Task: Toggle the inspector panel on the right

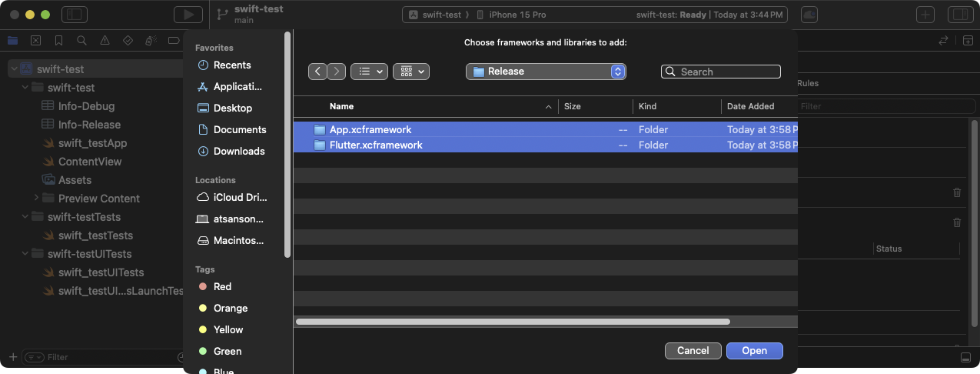Action: tap(958, 15)
